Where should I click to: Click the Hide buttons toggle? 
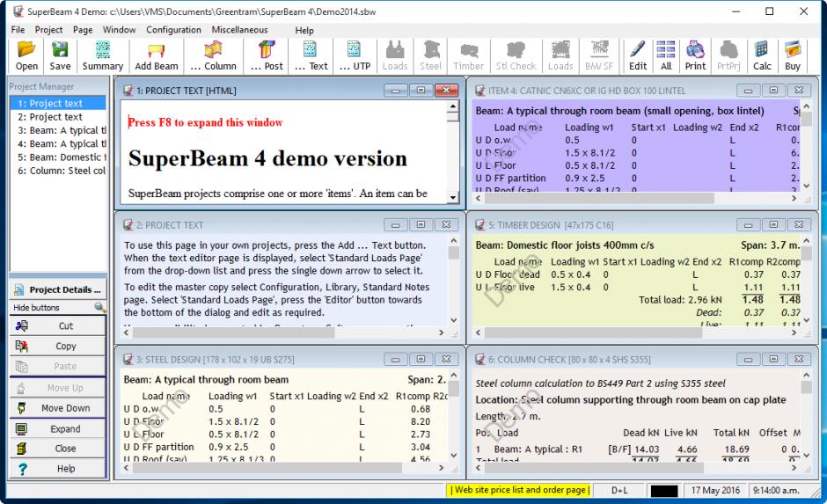[x=58, y=307]
